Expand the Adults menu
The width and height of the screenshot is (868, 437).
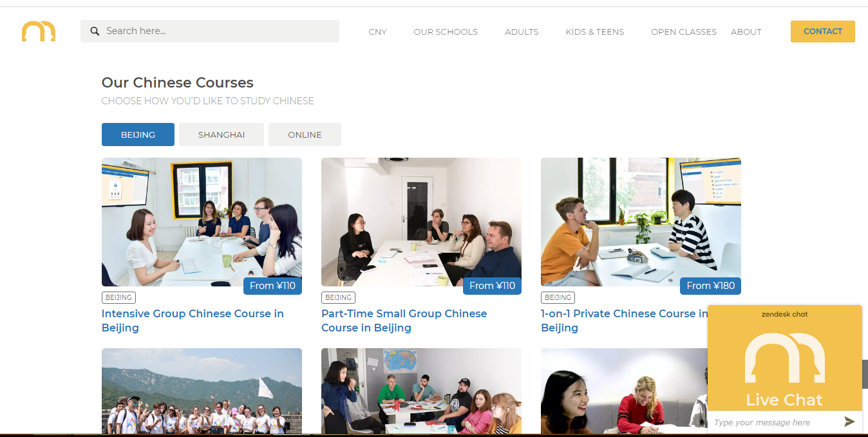pos(522,32)
